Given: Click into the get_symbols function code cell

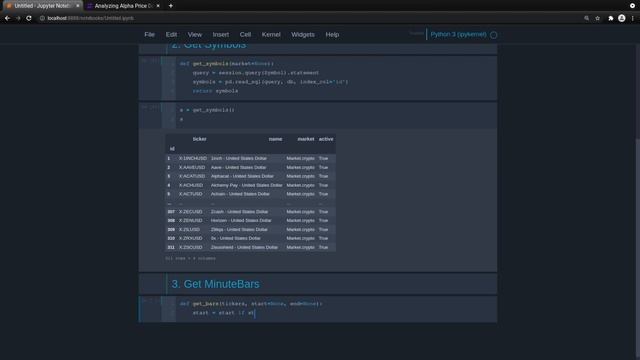Looking at the screenshot, I should click(336, 78).
